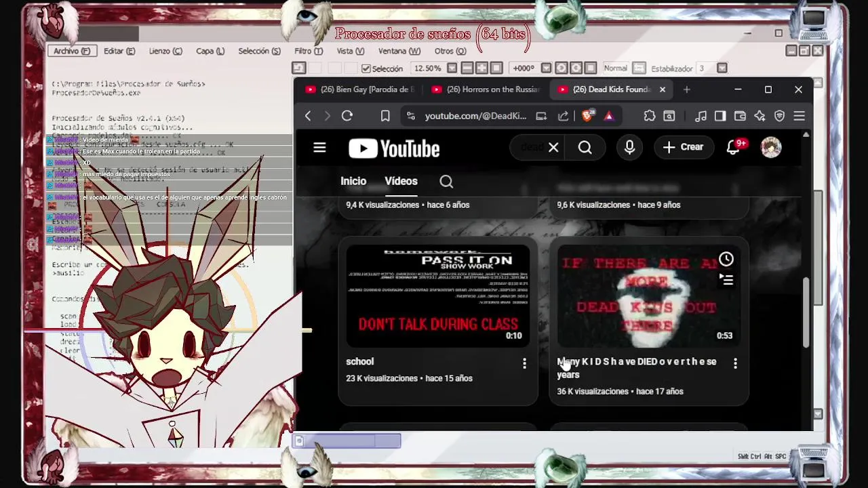Click the reset rotation button

[591, 68]
